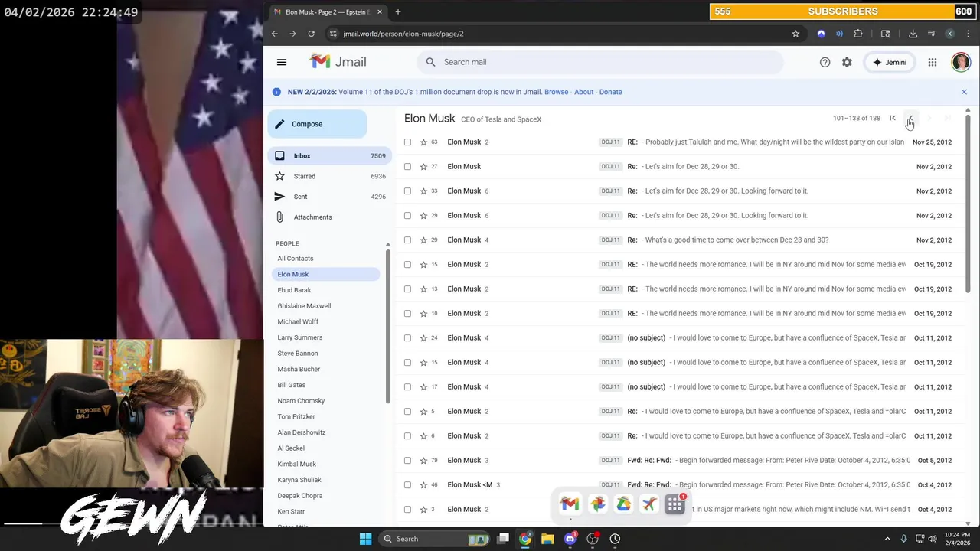Dismiss the blue announcement banner
The width and height of the screenshot is (980, 551).
click(x=964, y=92)
